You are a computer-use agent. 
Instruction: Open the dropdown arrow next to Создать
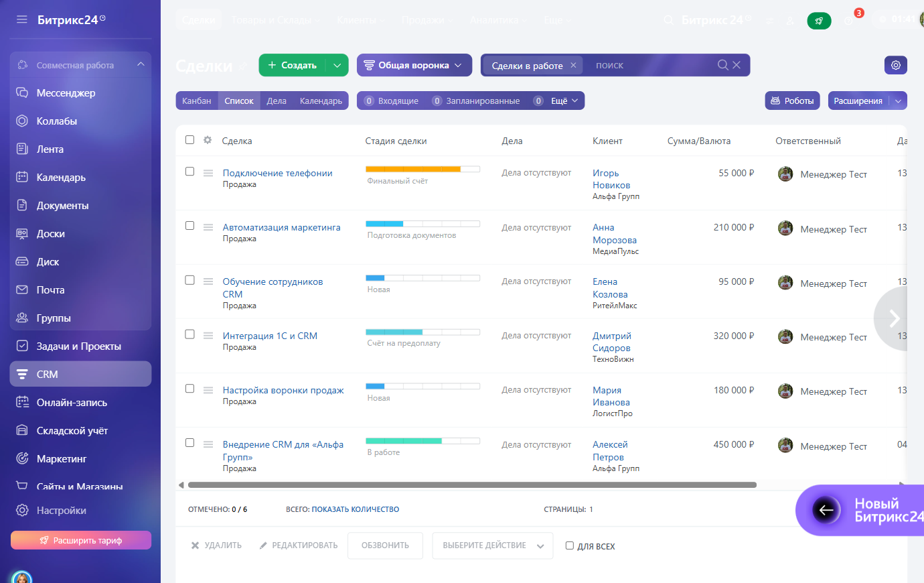pos(337,65)
